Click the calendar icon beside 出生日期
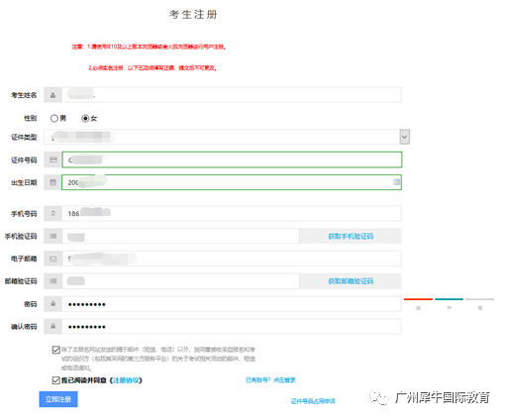This screenshot has height=420, width=506. tap(52, 182)
